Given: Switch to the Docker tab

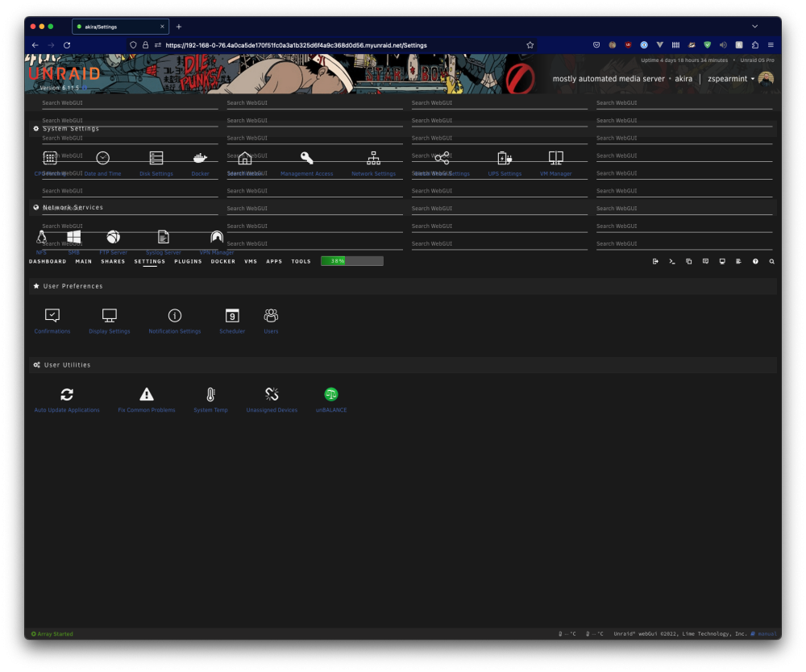Looking at the screenshot, I should [x=223, y=262].
